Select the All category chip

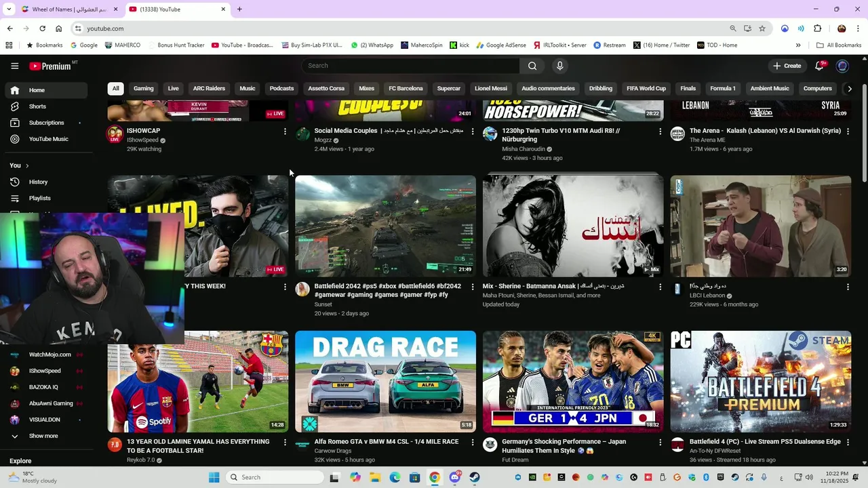pyautogui.click(x=115, y=89)
